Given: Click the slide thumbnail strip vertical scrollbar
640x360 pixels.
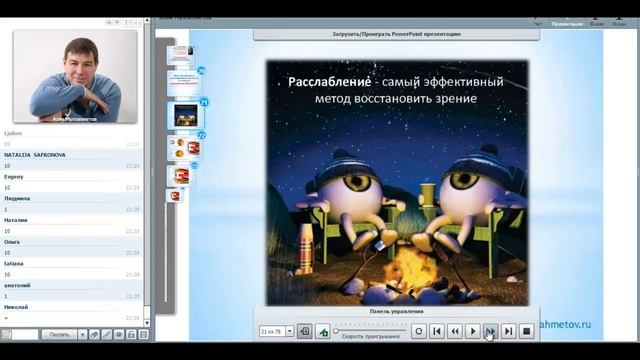Looking at the screenshot, I should [x=166, y=251].
